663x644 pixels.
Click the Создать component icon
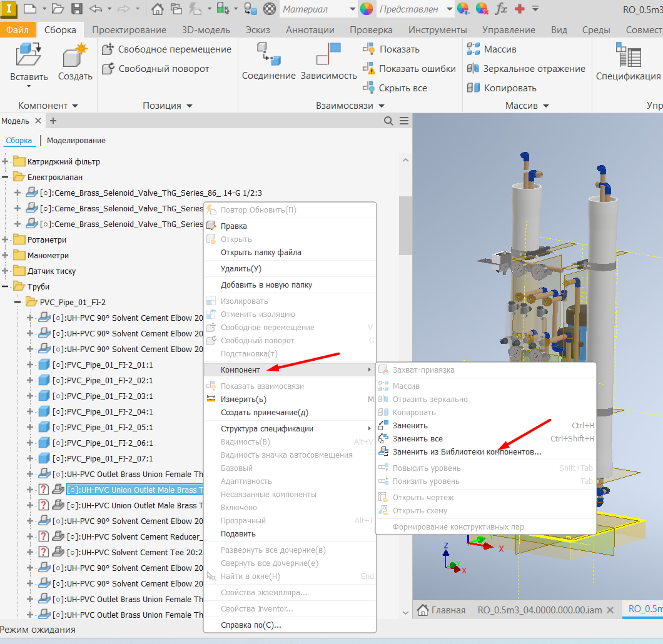(75, 55)
